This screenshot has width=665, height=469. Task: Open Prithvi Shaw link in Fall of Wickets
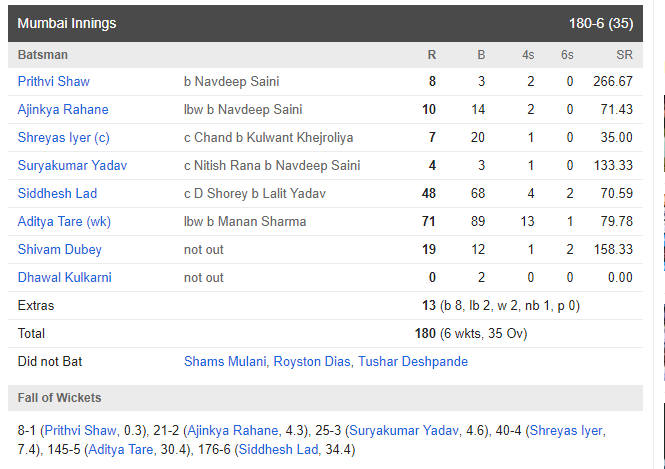pos(80,430)
